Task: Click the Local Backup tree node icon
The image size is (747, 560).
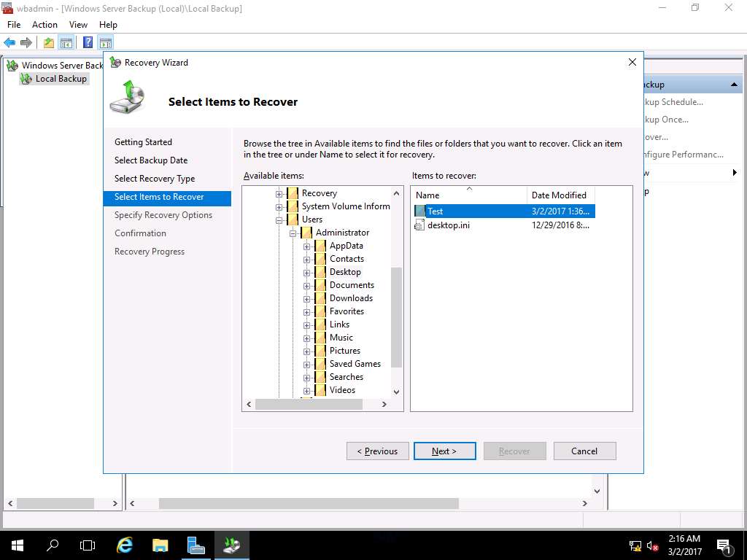Action: point(26,79)
